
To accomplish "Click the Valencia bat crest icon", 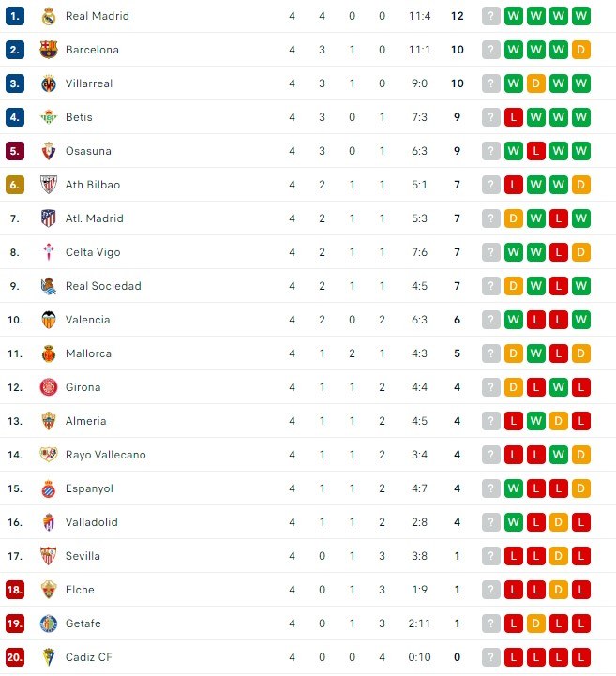I will (x=48, y=320).
